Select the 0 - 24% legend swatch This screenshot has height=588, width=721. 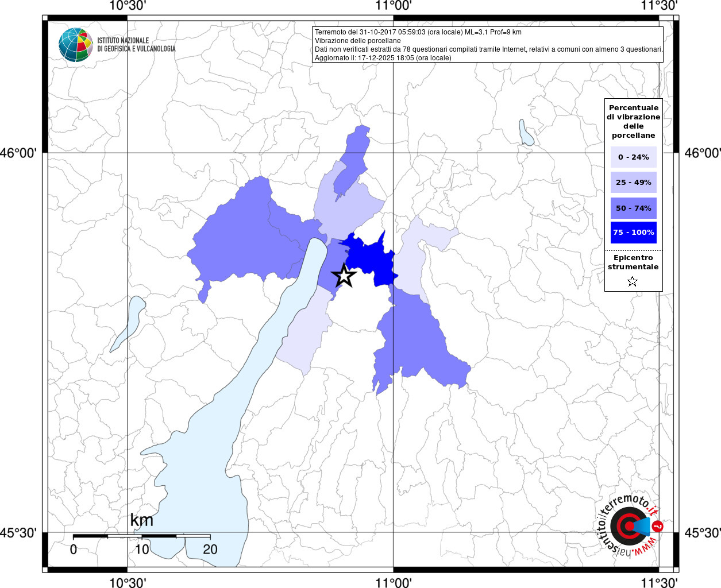[x=634, y=157]
